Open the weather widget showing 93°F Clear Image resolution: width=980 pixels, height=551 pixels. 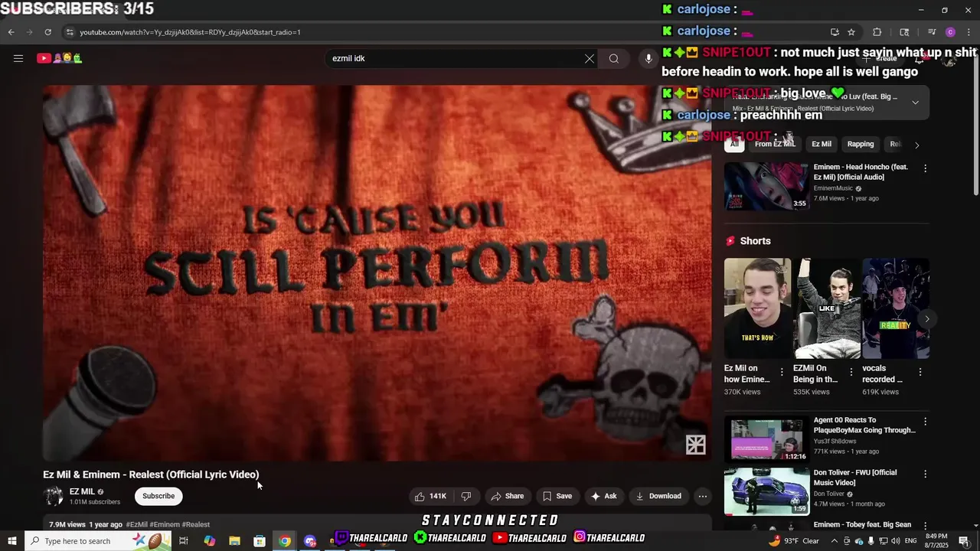pos(793,541)
